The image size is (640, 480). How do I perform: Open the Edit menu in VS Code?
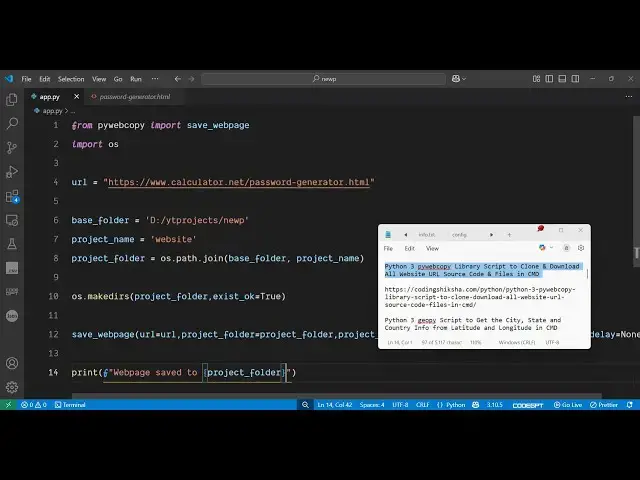pyautogui.click(x=44, y=79)
